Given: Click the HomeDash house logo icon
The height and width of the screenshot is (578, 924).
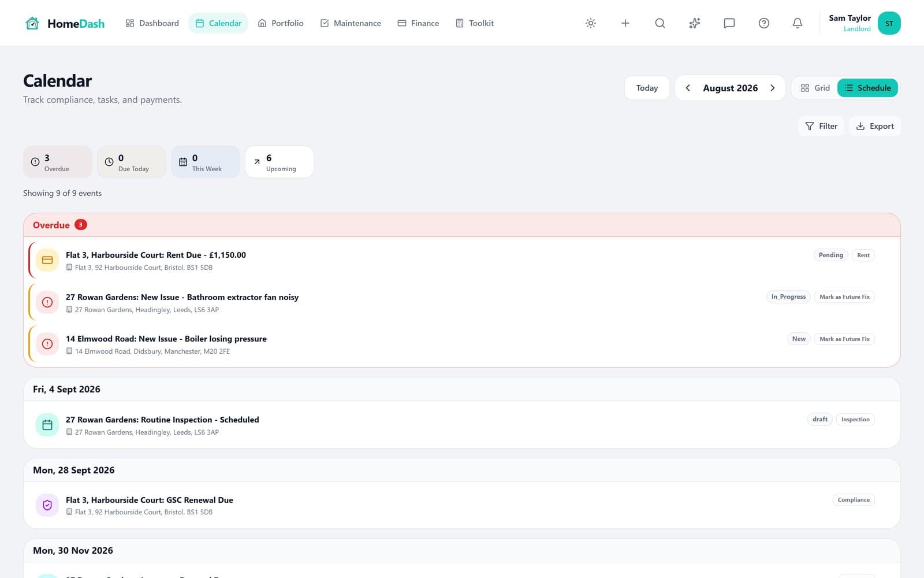Looking at the screenshot, I should point(32,23).
